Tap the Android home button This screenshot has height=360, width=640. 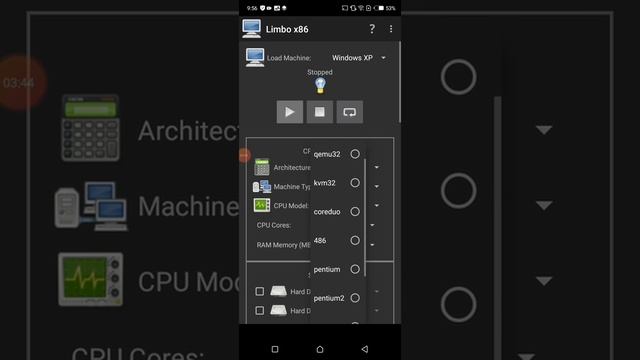pyautogui.click(x=320, y=349)
